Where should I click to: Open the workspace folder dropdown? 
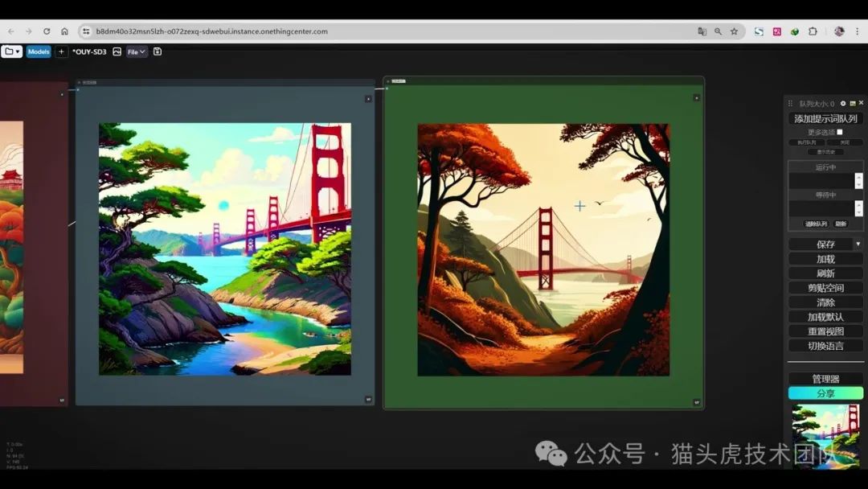click(11, 51)
